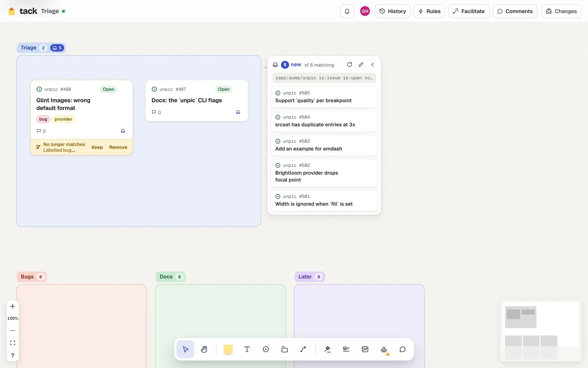
Task: Select the chart tool in toolbar
Action: pyautogui.click(x=365, y=349)
